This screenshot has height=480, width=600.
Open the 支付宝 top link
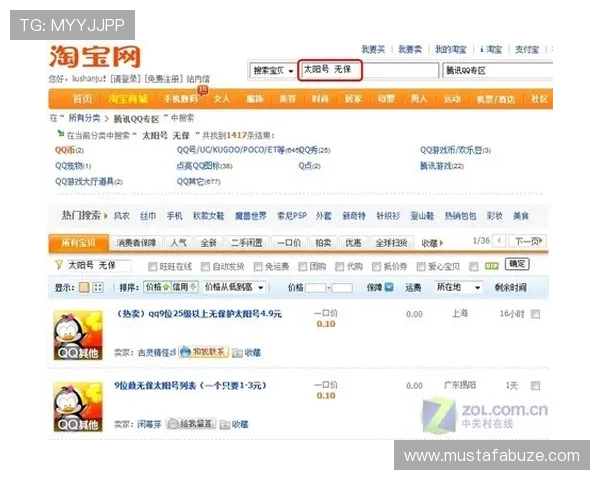click(527, 49)
